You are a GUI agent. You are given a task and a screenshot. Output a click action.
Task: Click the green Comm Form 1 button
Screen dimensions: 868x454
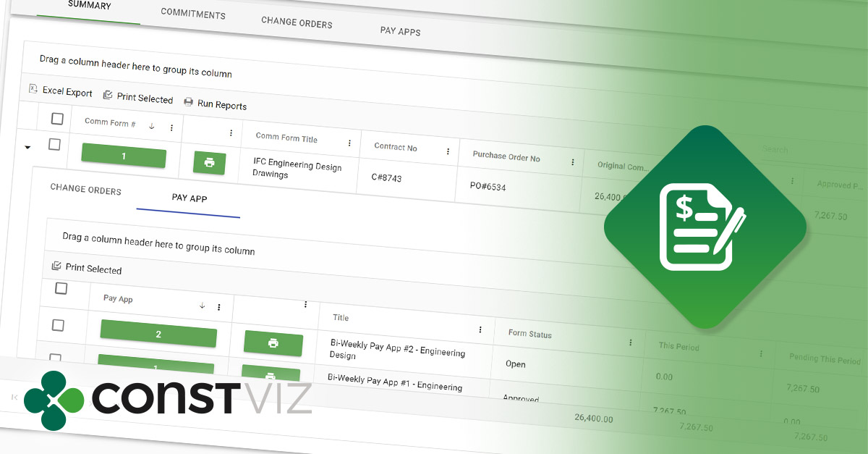tap(123, 157)
